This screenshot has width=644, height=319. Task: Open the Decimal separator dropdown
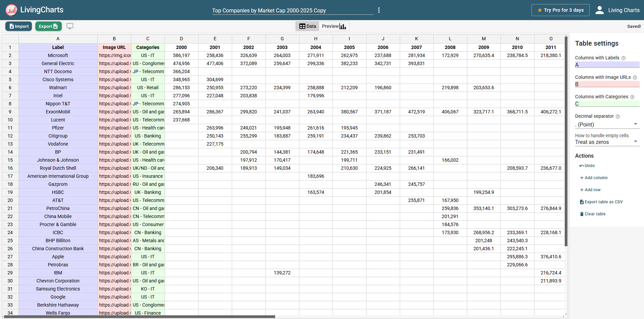tap(607, 124)
